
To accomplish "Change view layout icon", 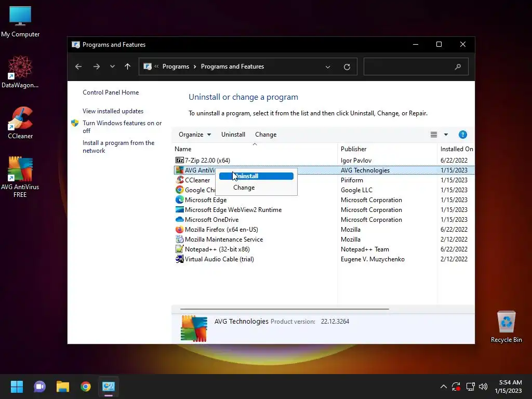I will (x=434, y=135).
